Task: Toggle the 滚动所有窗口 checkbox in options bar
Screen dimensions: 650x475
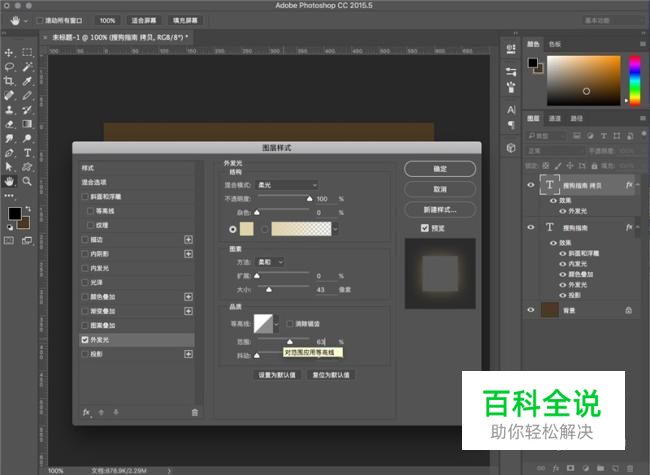Action: (x=40, y=20)
